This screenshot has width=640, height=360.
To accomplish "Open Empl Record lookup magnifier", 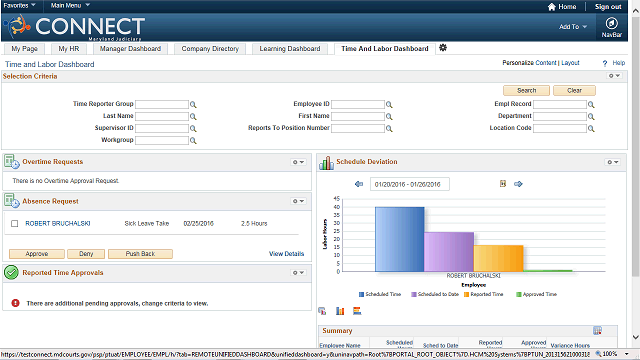I will click(591, 104).
